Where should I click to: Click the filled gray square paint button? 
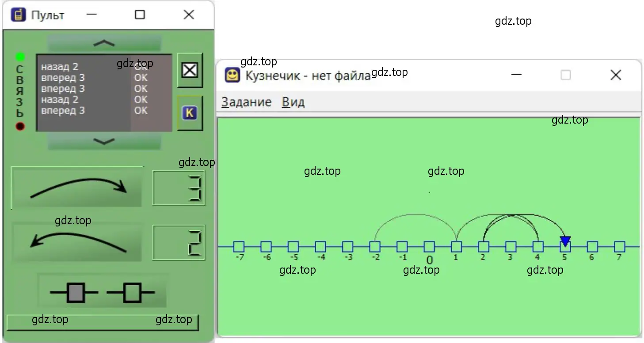pyautogui.click(x=75, y=293)
